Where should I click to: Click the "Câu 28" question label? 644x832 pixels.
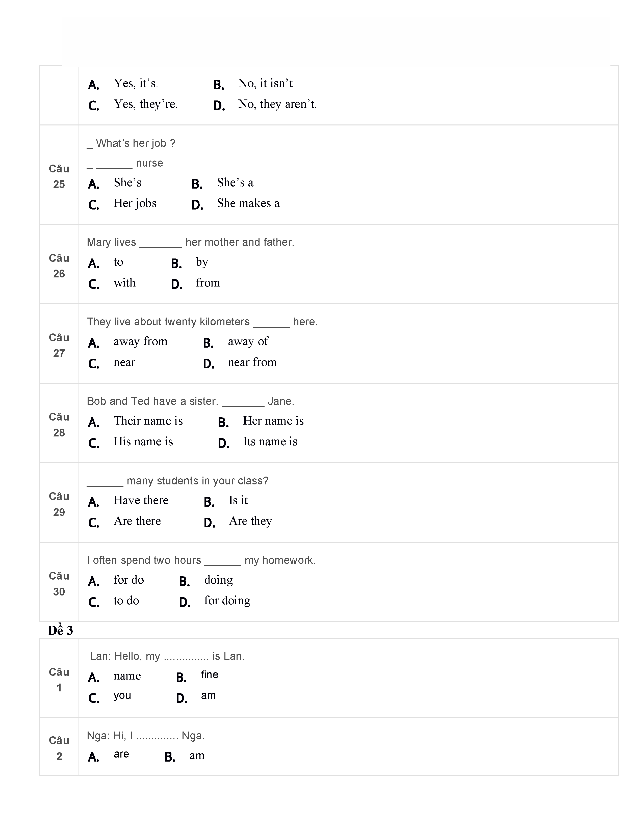pos(59,425)
